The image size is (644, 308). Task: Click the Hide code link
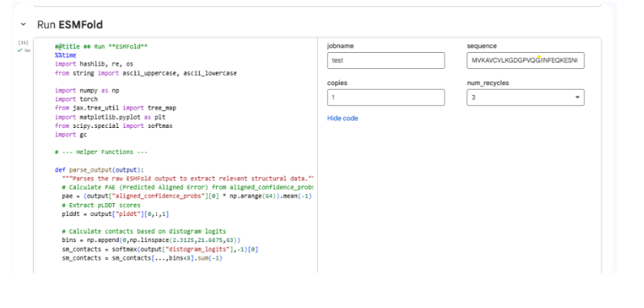pyautogui.click(x=342, y=118)
